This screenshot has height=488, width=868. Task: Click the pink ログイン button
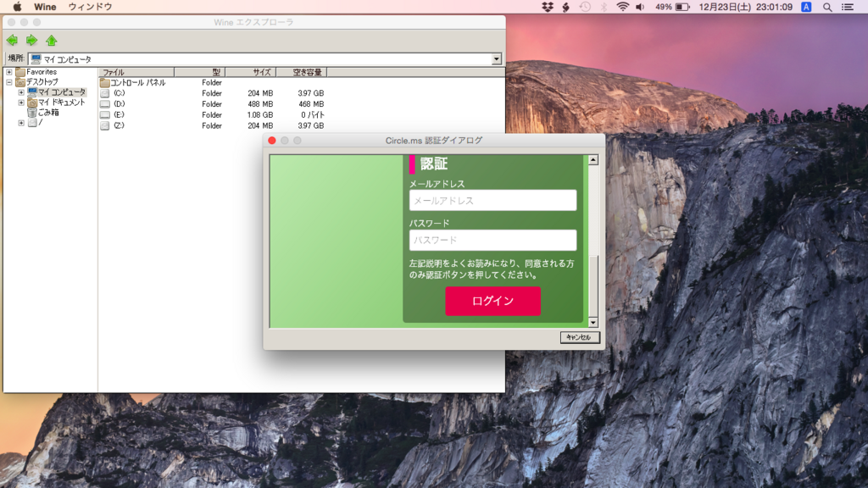(x=492, y=301)
